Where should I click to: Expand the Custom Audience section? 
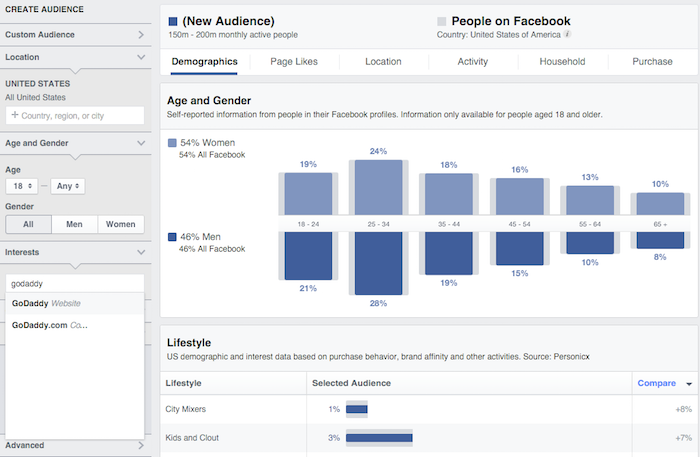pyautogui.click(x=75, y=34)
